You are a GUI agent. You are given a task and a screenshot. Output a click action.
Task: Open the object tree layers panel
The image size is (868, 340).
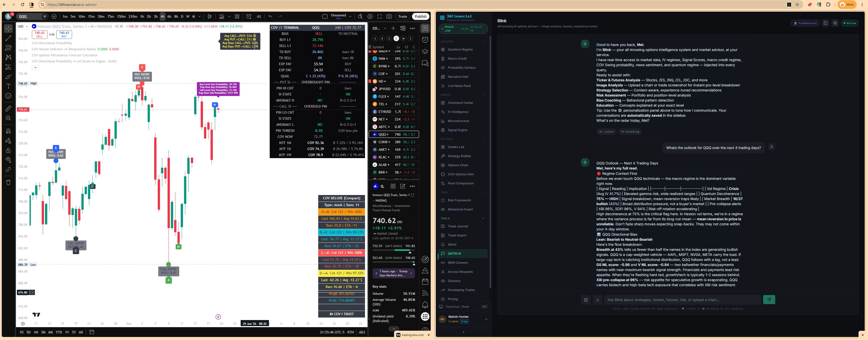pos(425,52)
